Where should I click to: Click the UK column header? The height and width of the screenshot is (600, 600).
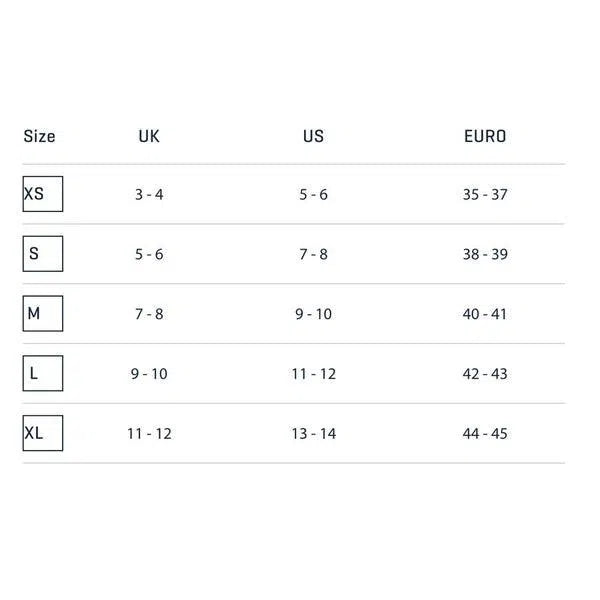pyautogui.click(x=148, y=136)
